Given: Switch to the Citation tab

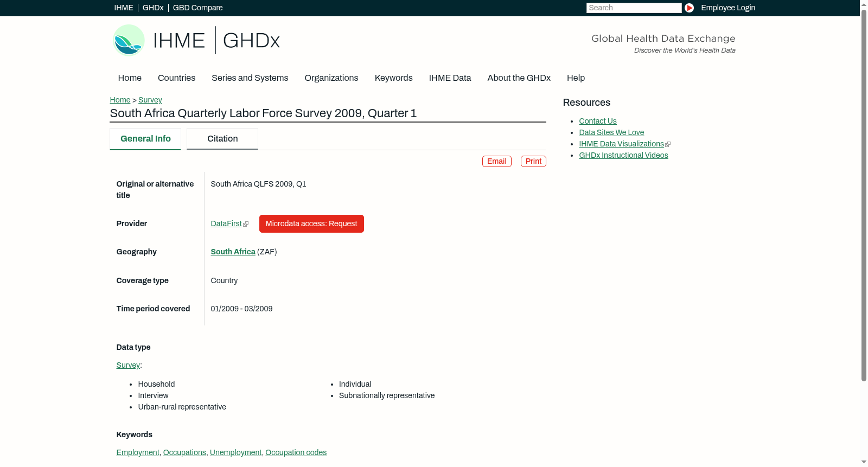Looking at the screenshot, I should [x=222, y=139].
